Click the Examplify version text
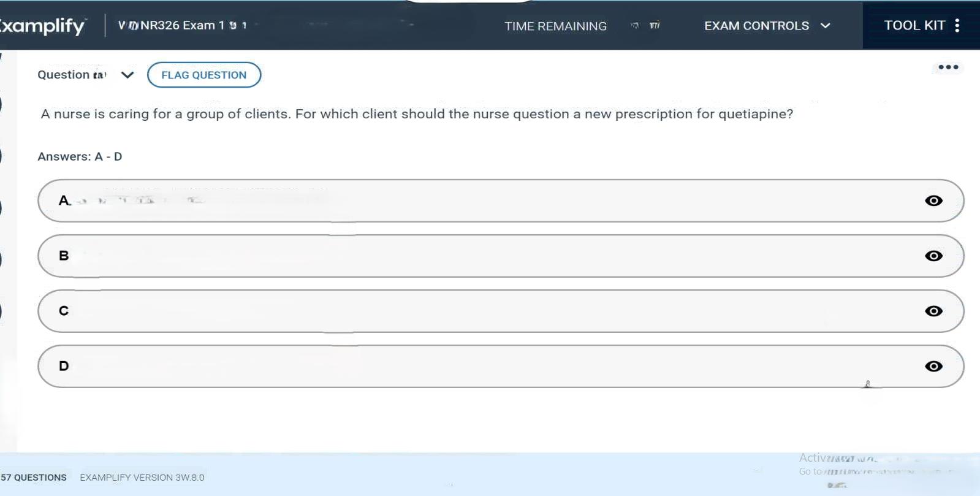Image resolution: width=980 pixels, height=496 pixels. click(x=142, y=478)
